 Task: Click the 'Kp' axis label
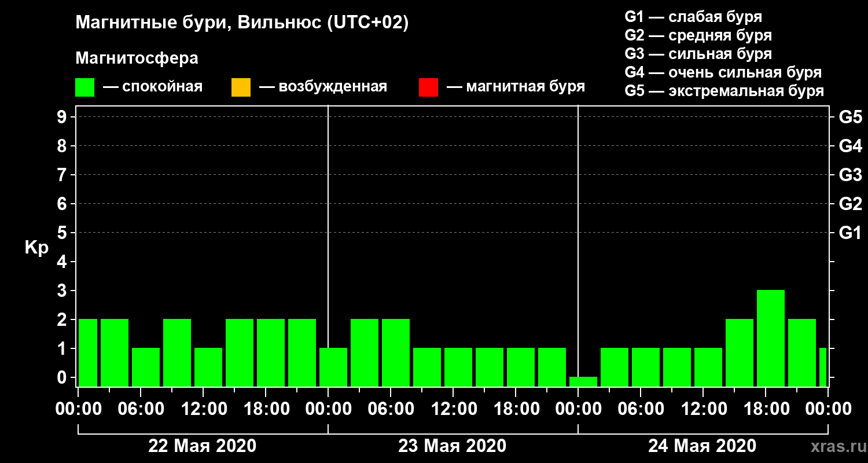(x=36, y=248)
